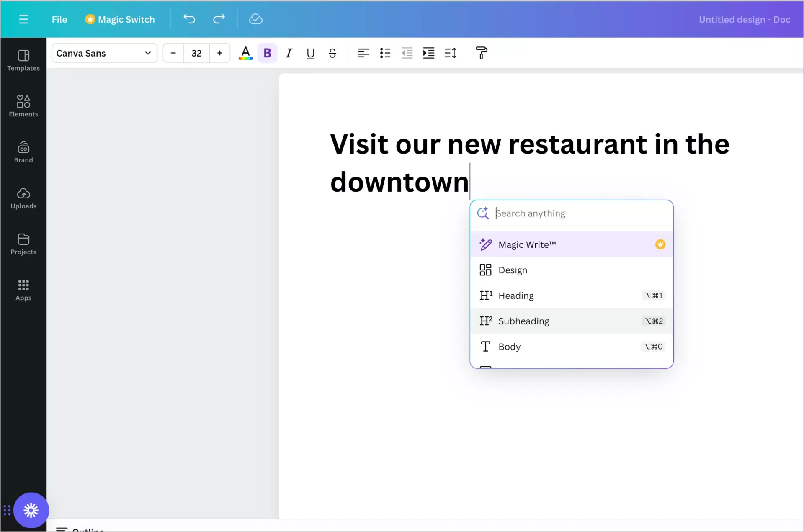
Task: Click the bullet list icon
Action: point(385,54)
